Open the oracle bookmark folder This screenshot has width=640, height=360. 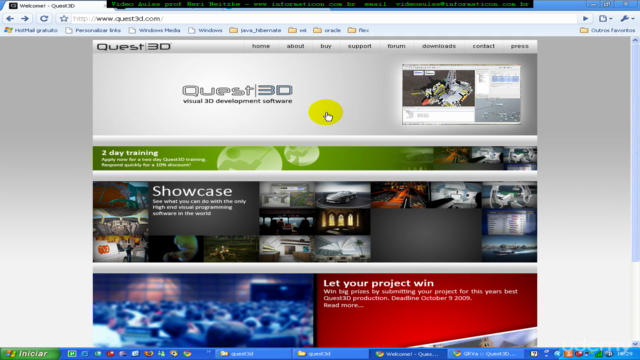tap(327, 30)
